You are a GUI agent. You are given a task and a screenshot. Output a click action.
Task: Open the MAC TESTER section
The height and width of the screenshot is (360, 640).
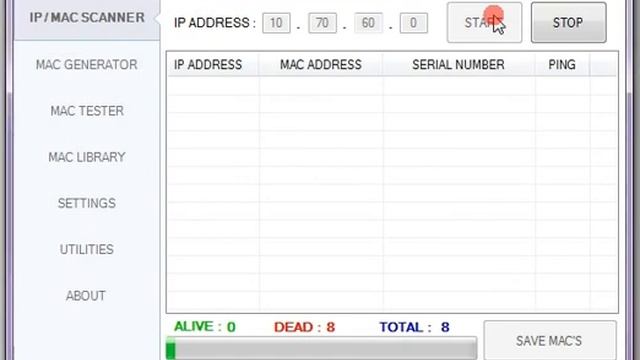[87, 111]
